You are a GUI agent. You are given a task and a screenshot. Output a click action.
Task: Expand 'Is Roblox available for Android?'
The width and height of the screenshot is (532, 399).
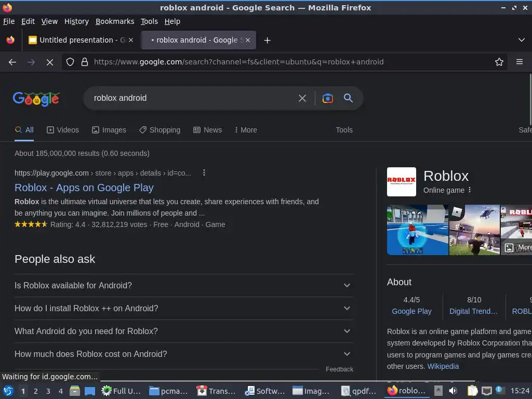point(183,285)
